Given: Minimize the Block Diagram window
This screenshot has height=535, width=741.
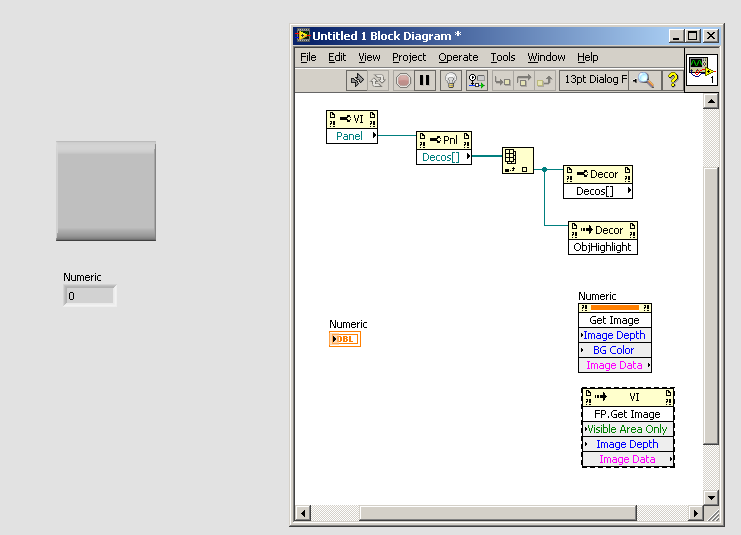Looking at the screenshot, I should (x=677, y=36).
